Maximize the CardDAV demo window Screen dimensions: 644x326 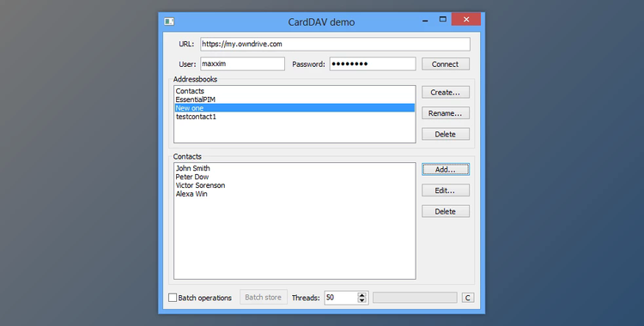[443, 19]
